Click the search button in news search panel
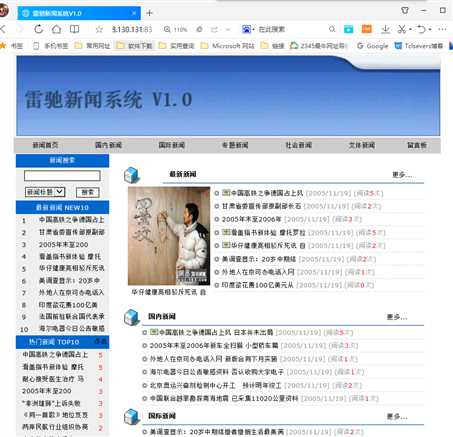The width and height of the screenshot is (453, 437). pos(88,192)
